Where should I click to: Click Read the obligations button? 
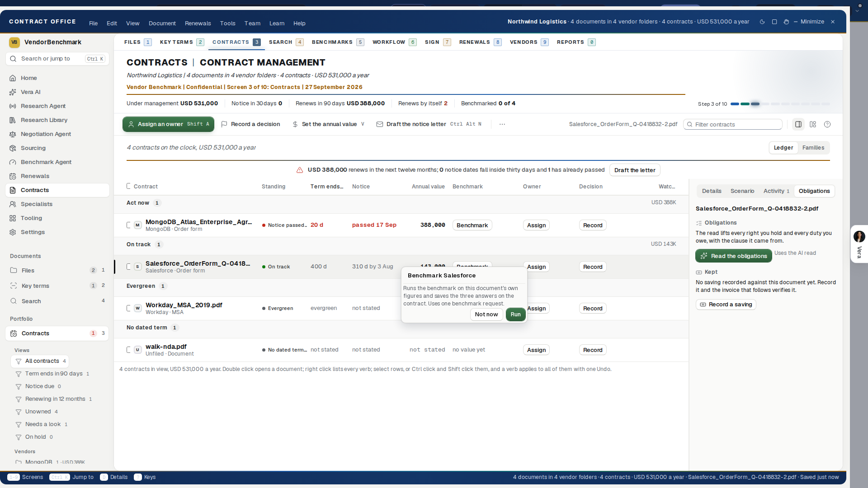click(734, 256)
